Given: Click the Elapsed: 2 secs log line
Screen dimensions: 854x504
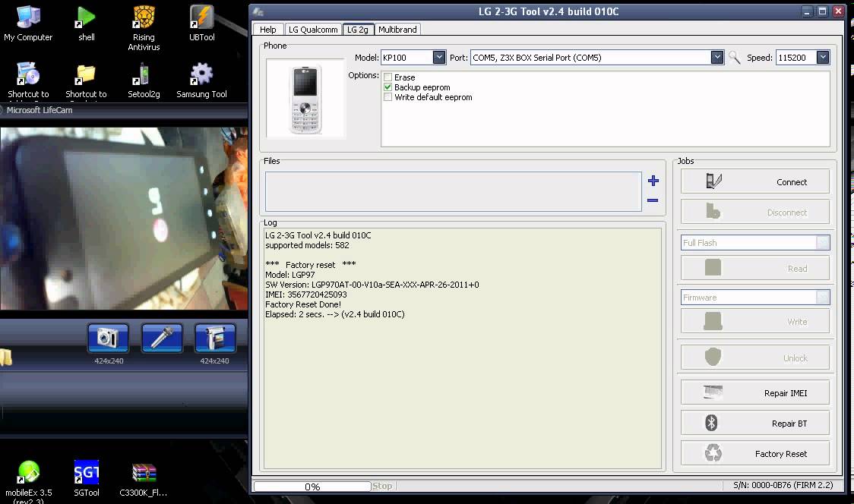Looking at the screenshot, I should (x=335, y=314).
